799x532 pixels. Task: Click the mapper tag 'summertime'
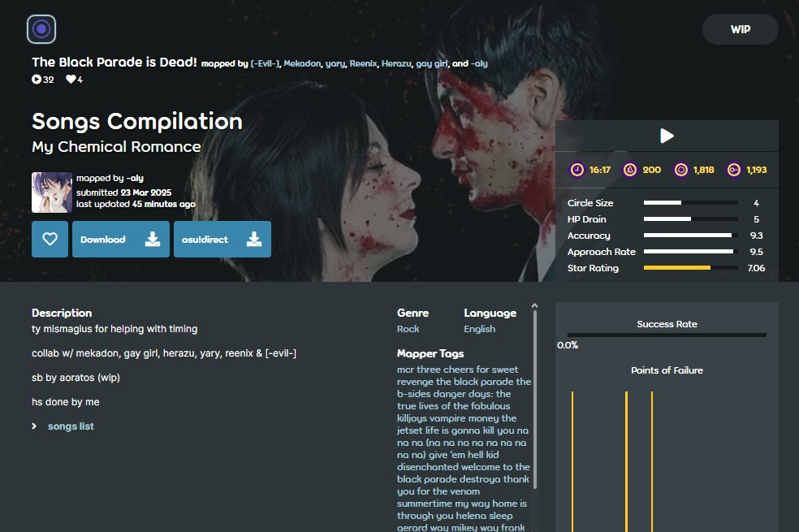(x=425, y=504)
